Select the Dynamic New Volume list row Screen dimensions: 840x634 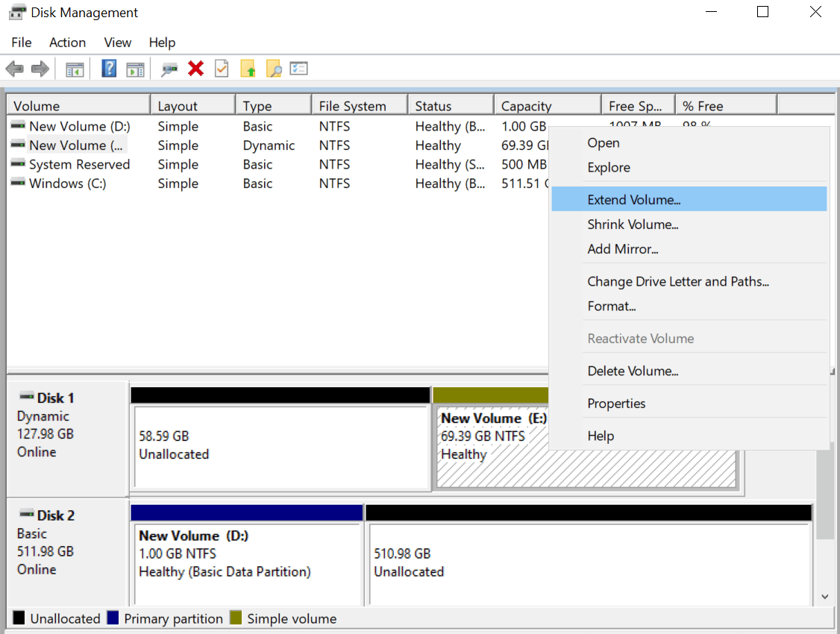[278, 145]
